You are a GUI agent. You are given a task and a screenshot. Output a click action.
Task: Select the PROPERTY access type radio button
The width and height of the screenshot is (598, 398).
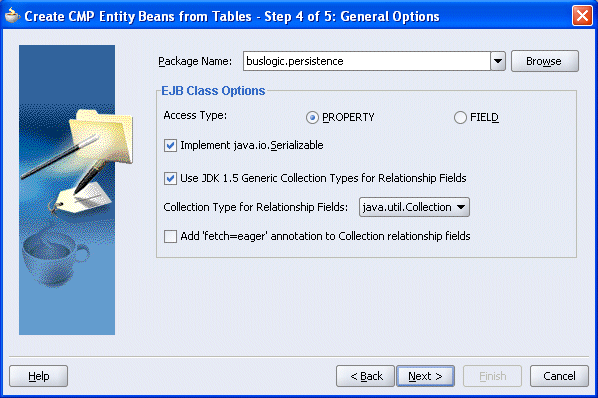point(312,117)
